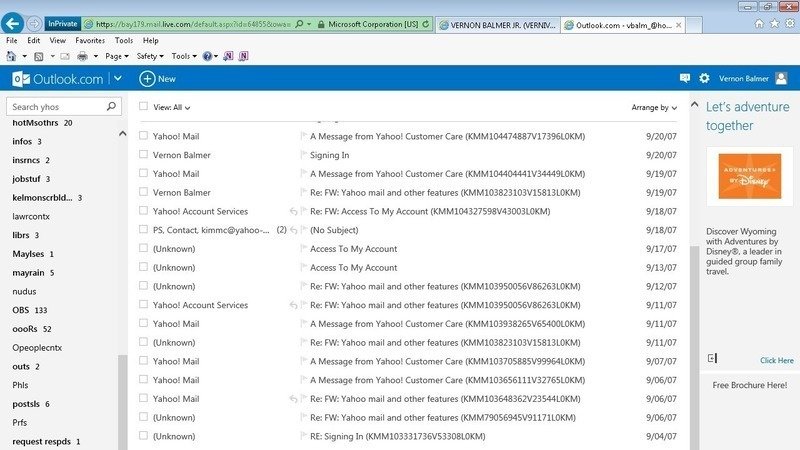Image resolution: width=800 pixels, height=450 pixels.
Task: Select the PS, Contact (No Subject) message checkbox
Action: click(x=143, y=230)
